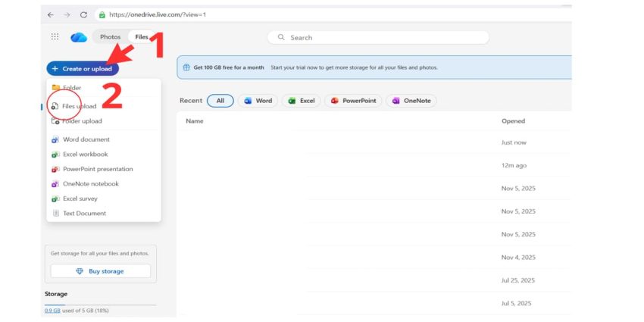Image resolution: width=644 pixels, height=322 pixels.
Task: Click the gift icon in the banner
Action: tap(186, 67)
